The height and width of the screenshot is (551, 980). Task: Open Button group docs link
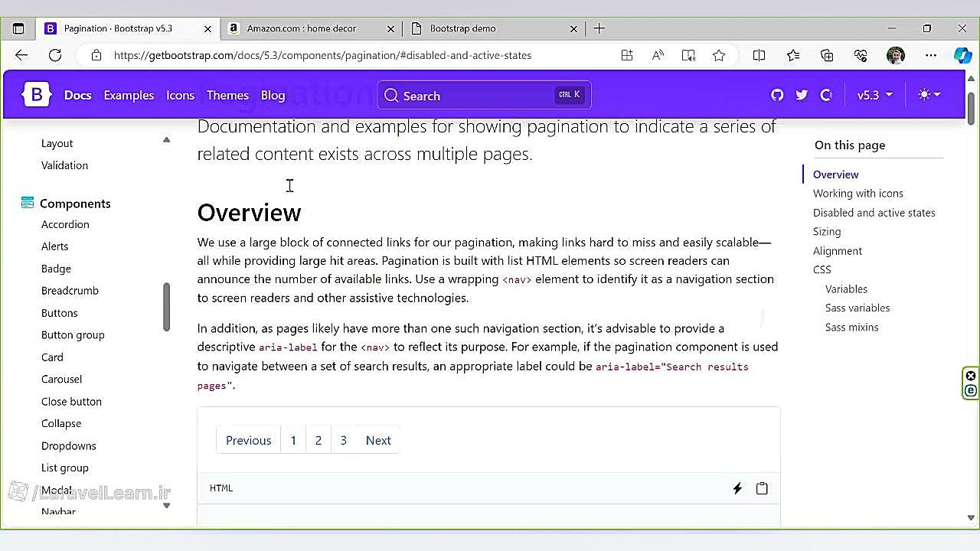[x=73, y=335]
